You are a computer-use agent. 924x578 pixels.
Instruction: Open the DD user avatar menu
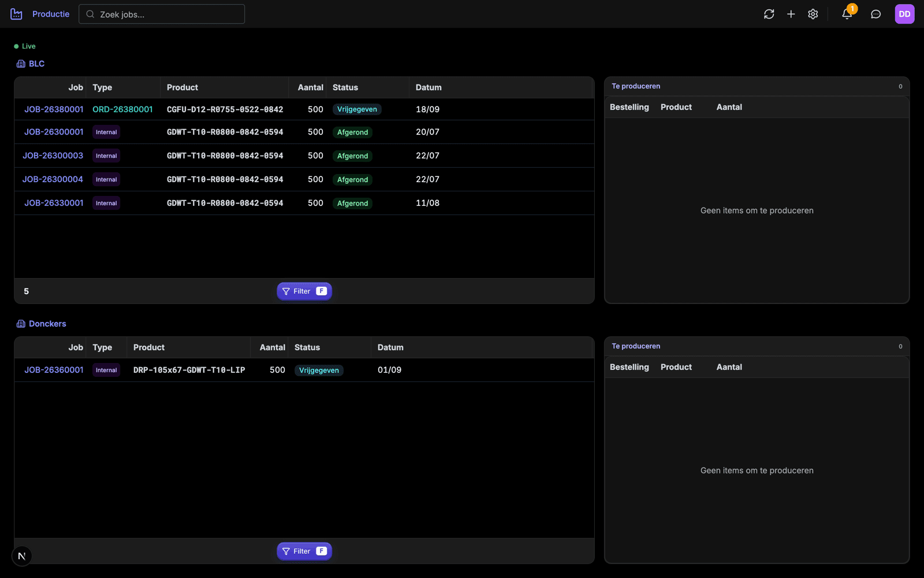click(904, 14)
